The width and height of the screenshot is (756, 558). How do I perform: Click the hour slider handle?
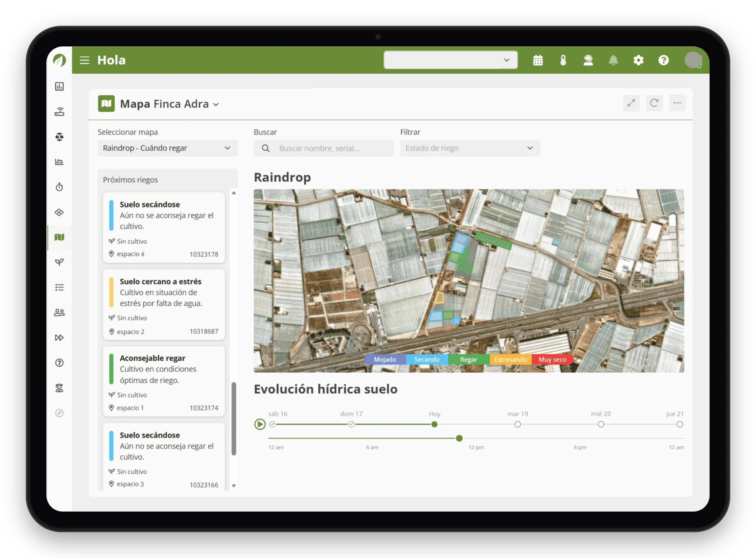click(x=459, y=438)
